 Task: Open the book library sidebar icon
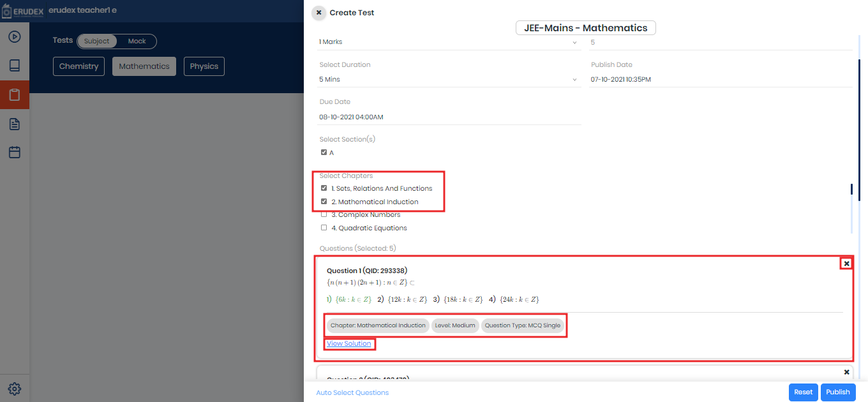point(15,66)
